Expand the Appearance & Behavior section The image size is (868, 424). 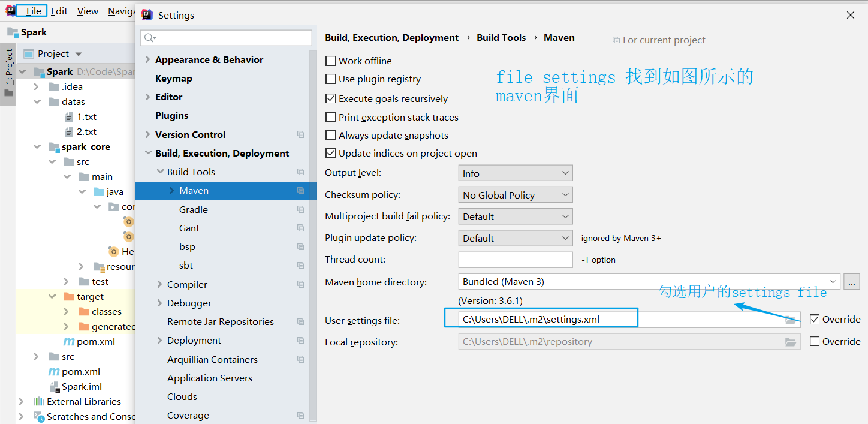(x=148, y=59)
